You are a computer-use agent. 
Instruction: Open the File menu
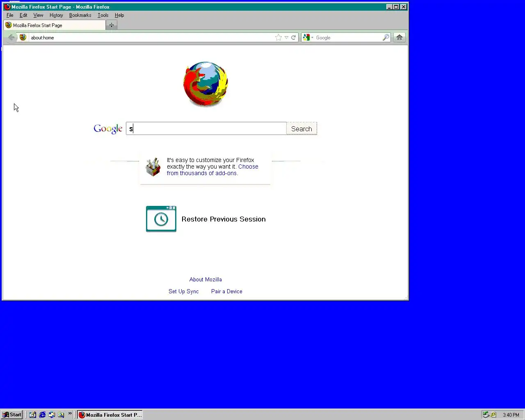(x=10, y=15)
